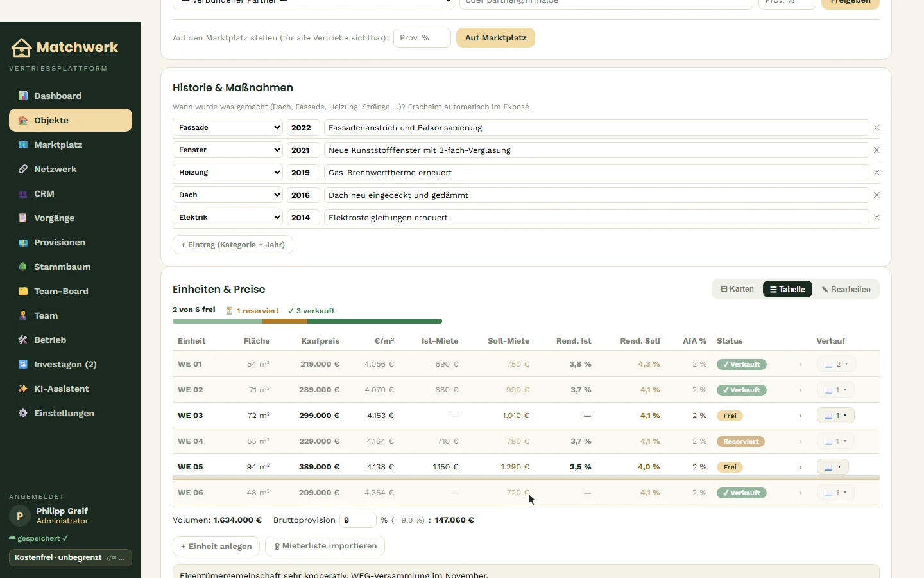Delete the Dach 2016 history entry
Screen dimensions: 924x578
tap(877, 195)
